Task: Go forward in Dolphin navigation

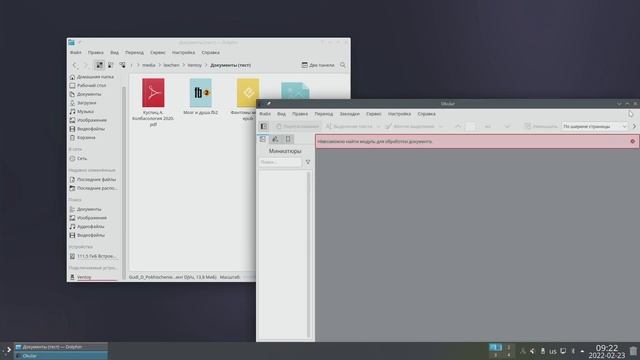Action: coord(85,65)
